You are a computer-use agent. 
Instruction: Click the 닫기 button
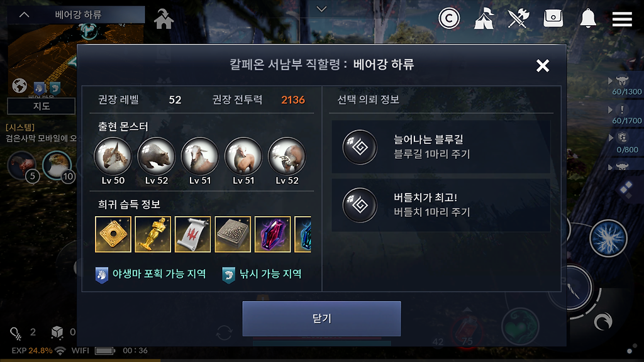[321, 319]
